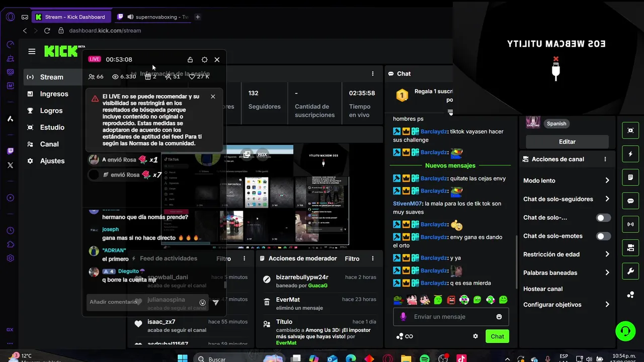The width and height of the screenshot is (644, 362).
Task: Click the stream preview thumbnail
Action: point(255,195)
